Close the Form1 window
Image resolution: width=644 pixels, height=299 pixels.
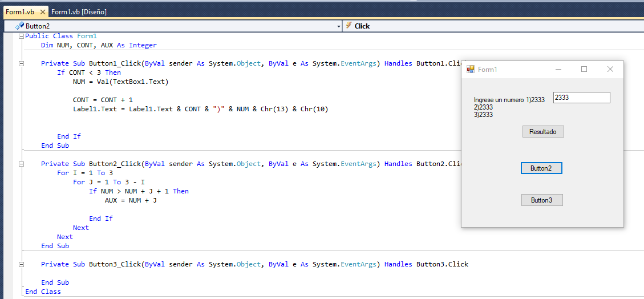coord(610,70)
